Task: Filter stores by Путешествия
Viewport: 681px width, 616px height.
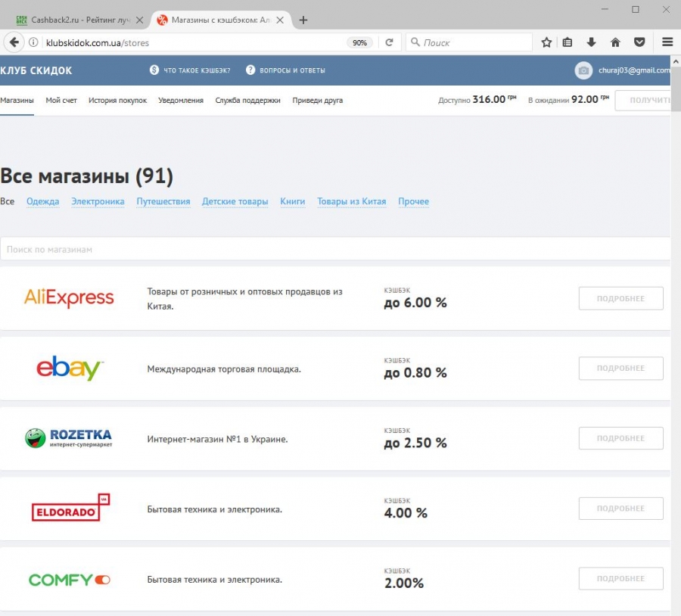Action: [x=163, y=201]
